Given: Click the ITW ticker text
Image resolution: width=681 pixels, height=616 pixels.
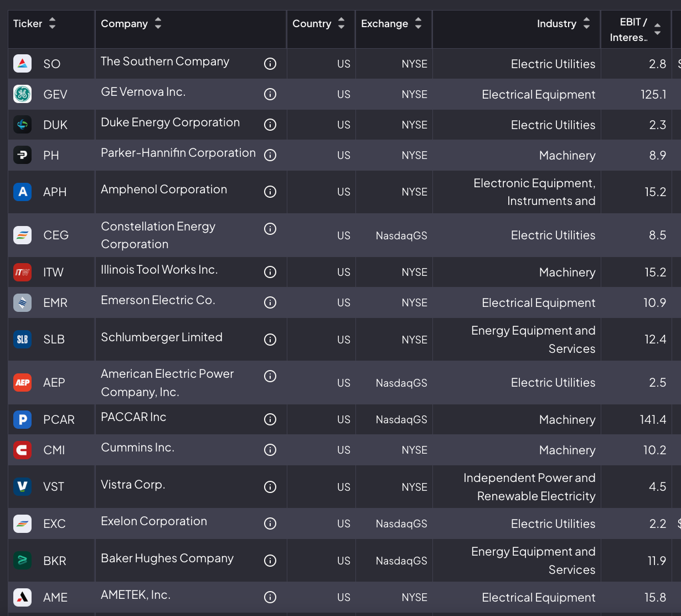Looking at the screenshot, I should pyautogui.click(x=53, y=273).
